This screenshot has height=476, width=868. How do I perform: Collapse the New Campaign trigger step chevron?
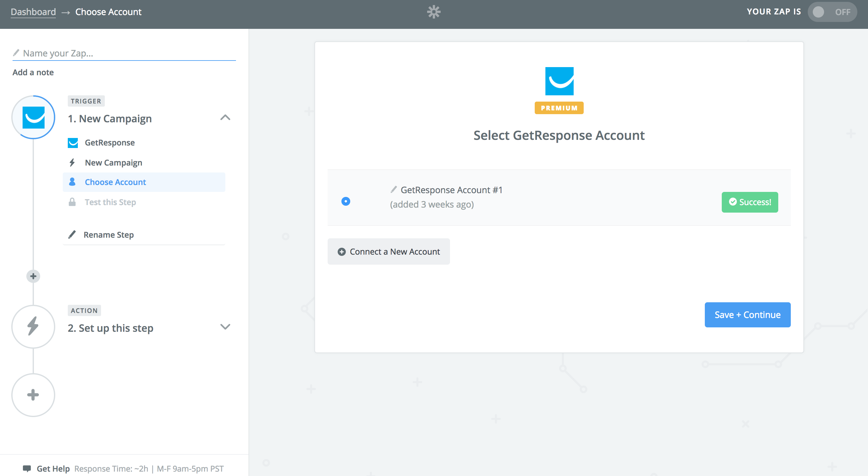click(x=225, y=118)
